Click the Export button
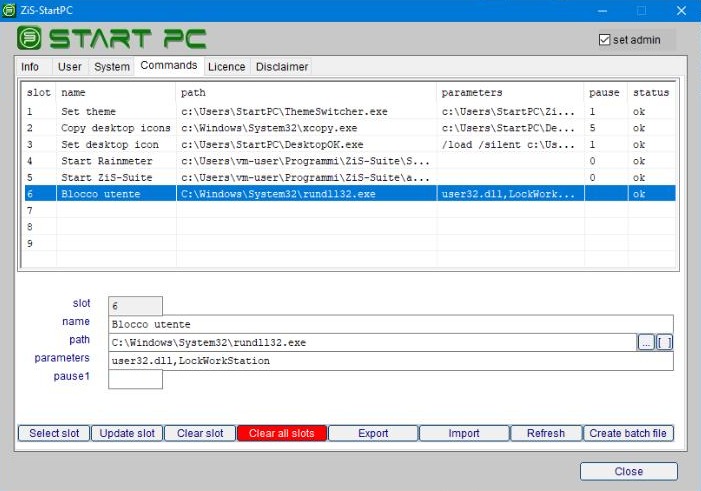The height and width of the screenshot is (491, 701). [x=372, y=433]
